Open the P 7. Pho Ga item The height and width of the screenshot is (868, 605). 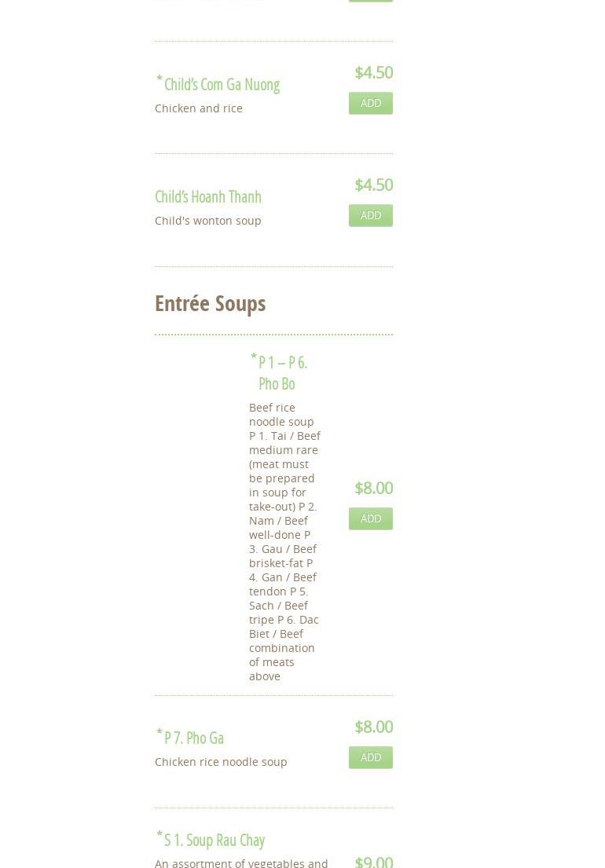tap(194, 738)
